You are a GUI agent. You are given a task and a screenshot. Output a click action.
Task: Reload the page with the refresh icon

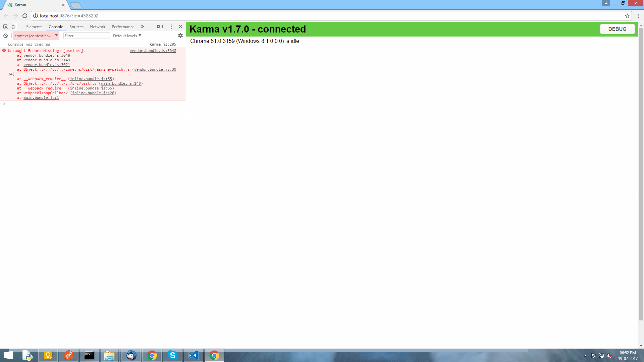pyautogui.click(x=25, y=16)
